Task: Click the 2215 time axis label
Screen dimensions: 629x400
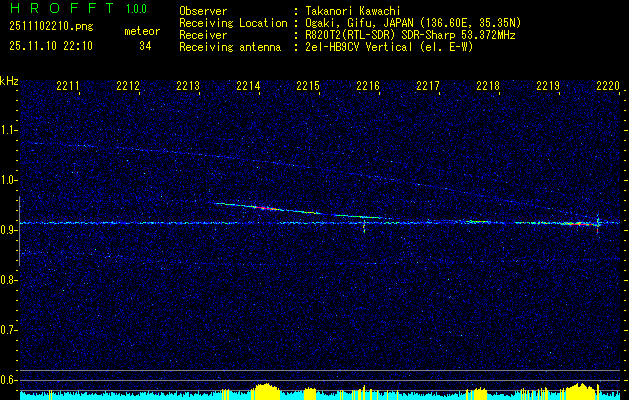Action: tap(308, 87)
